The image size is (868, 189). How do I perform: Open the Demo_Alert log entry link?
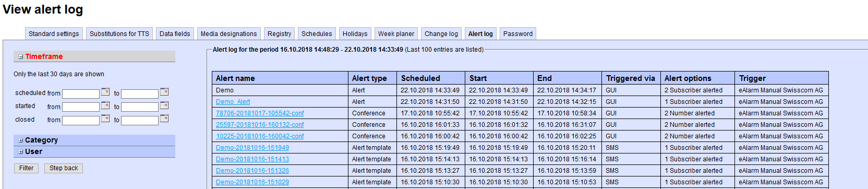click(x=233, y=102)
